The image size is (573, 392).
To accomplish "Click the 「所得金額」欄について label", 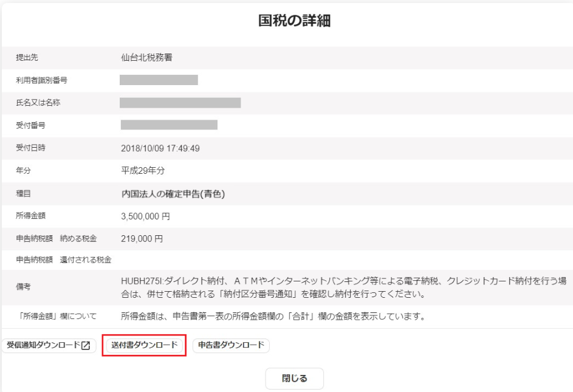I will (x=57, y=316).
